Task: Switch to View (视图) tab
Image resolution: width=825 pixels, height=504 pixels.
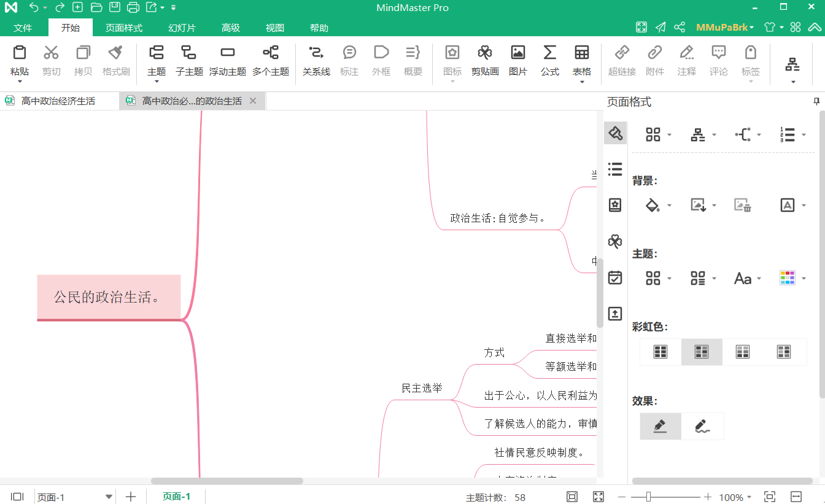Action: [x=275, y=28]
